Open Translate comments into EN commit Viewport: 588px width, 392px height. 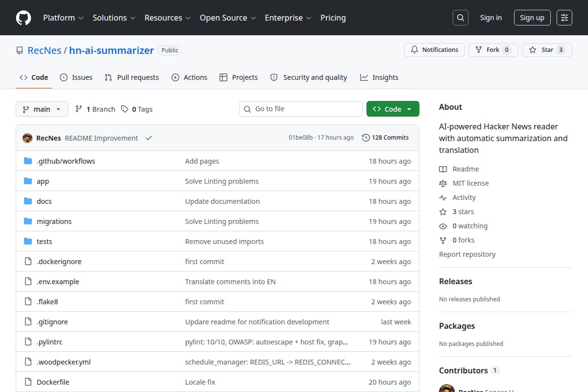pos(230,282)
